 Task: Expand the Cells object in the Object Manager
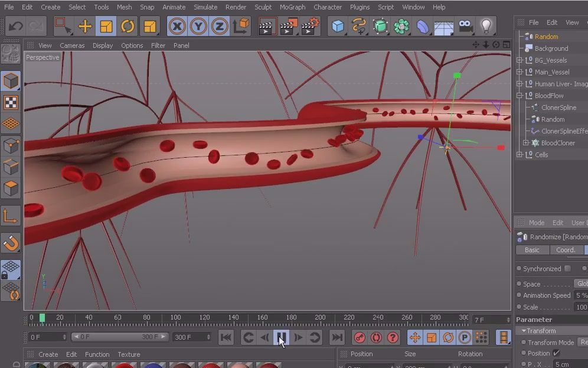(521, 154)
